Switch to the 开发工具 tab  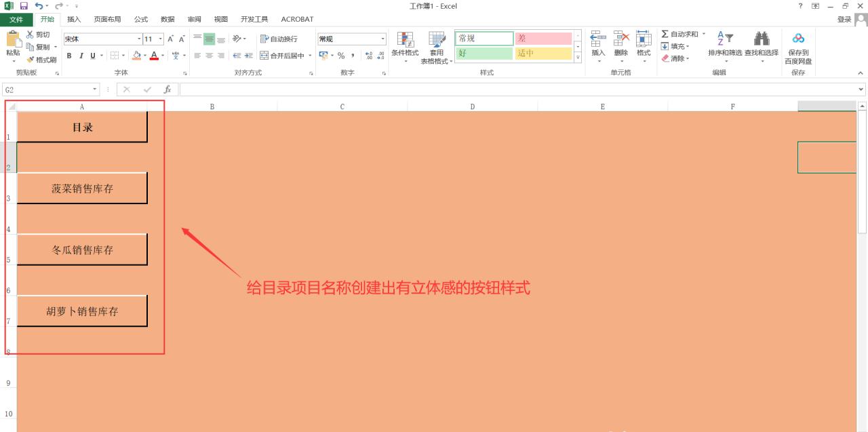254,20
